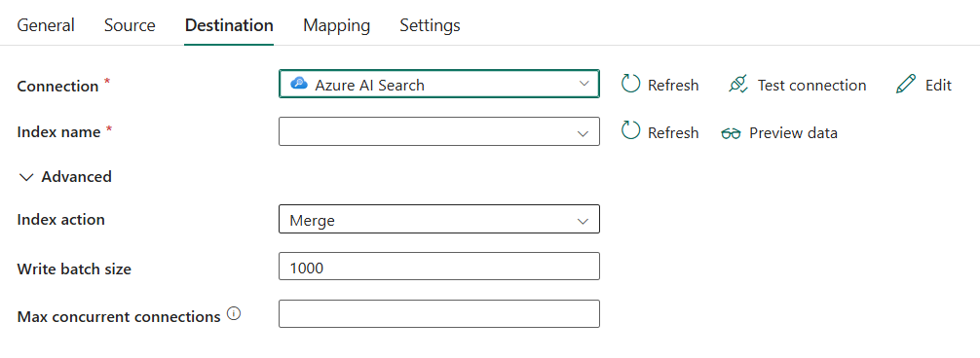Image resolution: width=980 pixels, height=358 pixels.
Task: Open the Connection dropdown
Action: click(438, 85)
